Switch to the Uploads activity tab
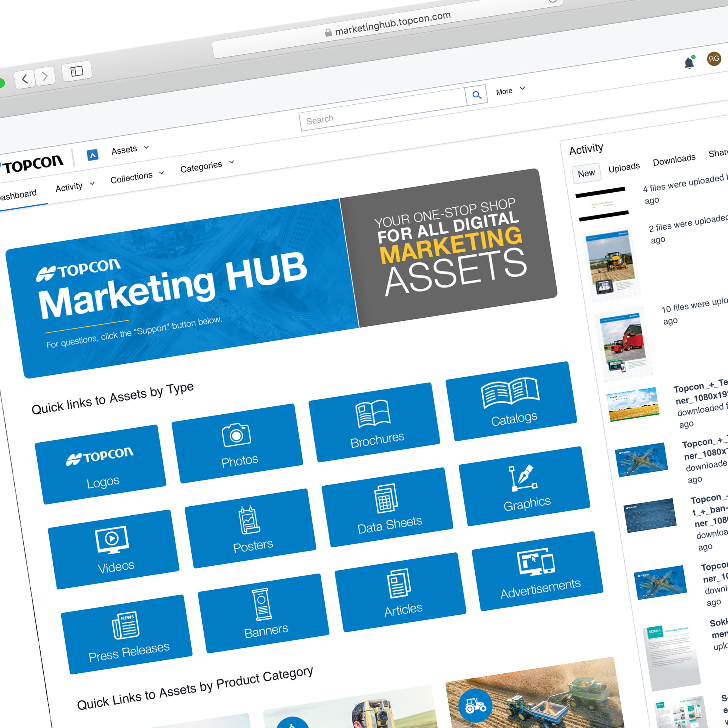 624,167
